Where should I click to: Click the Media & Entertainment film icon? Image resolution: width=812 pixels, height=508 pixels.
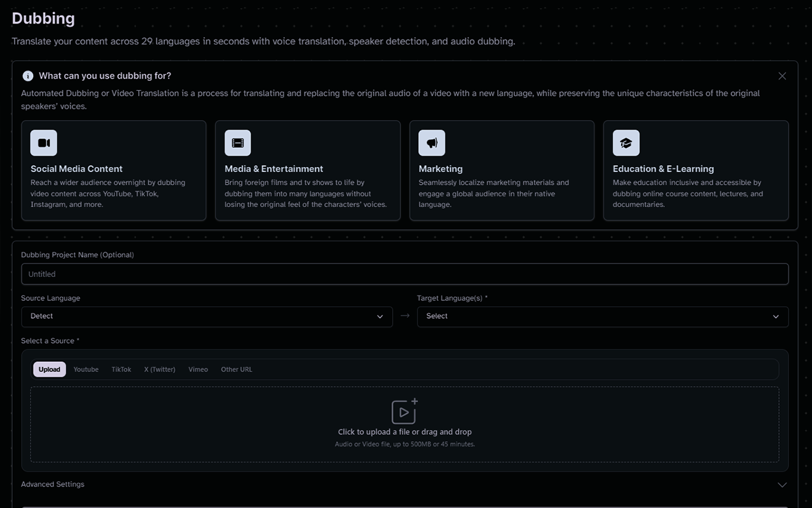[237, 143]
